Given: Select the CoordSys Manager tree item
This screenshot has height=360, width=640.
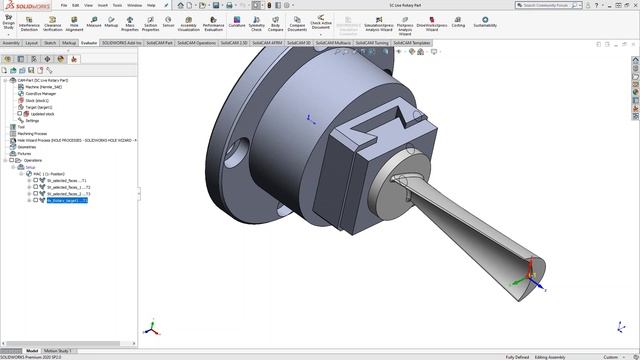Looking at the screenshot, I should 37,93.
